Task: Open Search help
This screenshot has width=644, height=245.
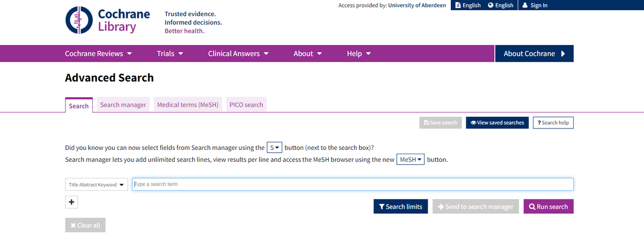Action: [553, 122]
